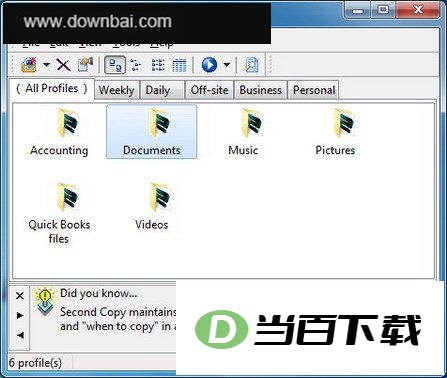Click the '6 profile(s)' status text
The height and width of the screenshot is (378, 447).
35,363
